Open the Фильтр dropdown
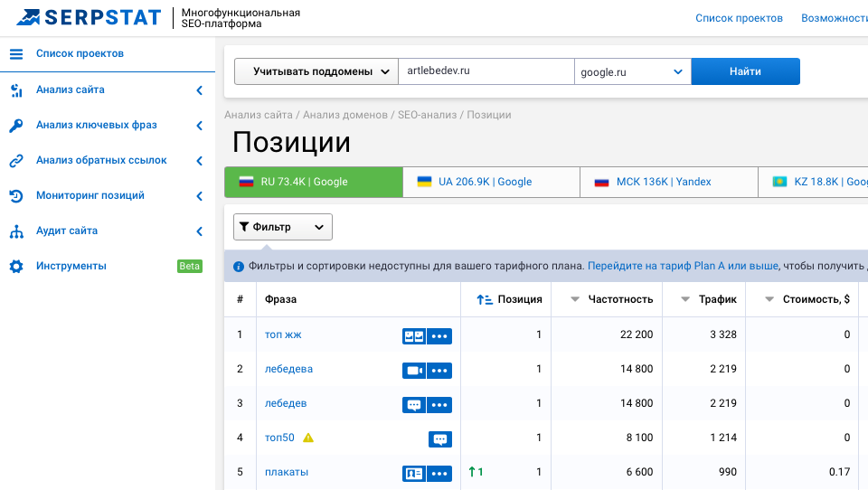This screenshot has height=490, width=868. tap(282, 227)
